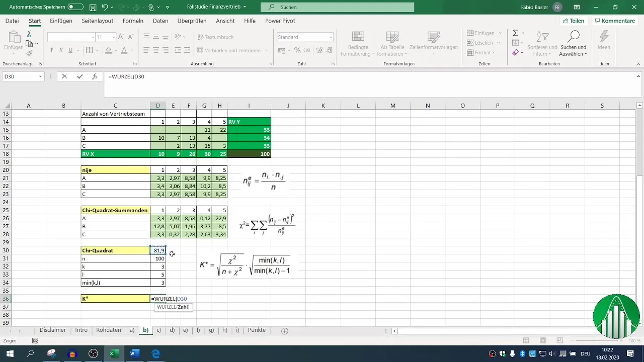Click the thousands separator 000 icon
Screen dimensions: 644x362
pos(306,50)
